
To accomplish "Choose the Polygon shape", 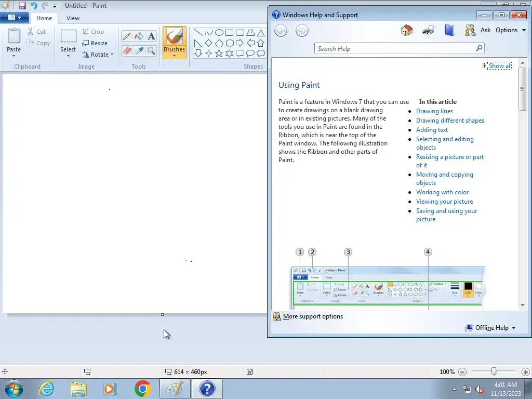I will coord(250,33).
